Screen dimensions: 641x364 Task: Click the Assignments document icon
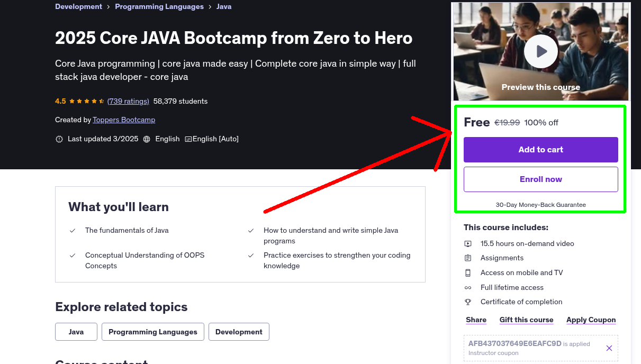point(468,258)
